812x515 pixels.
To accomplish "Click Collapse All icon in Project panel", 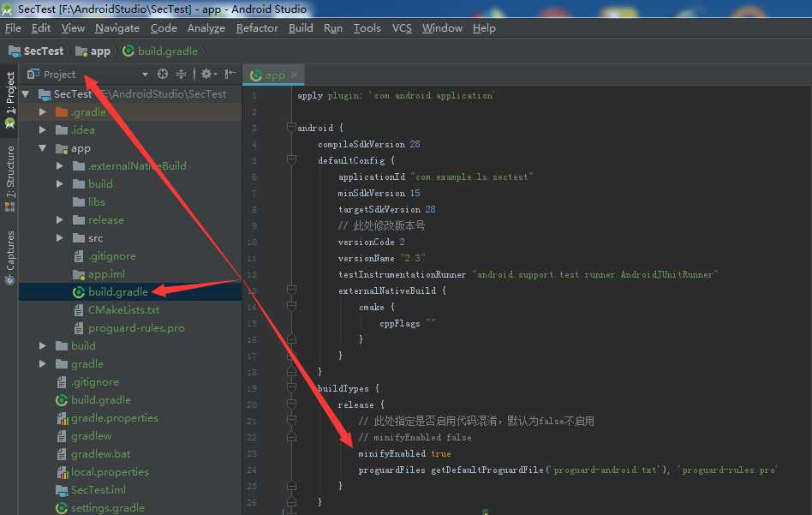I will coord(181,74).
